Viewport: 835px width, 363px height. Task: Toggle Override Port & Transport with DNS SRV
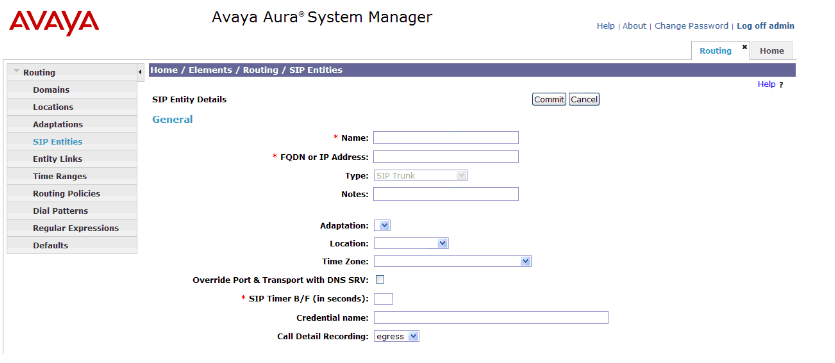[380, 279]
